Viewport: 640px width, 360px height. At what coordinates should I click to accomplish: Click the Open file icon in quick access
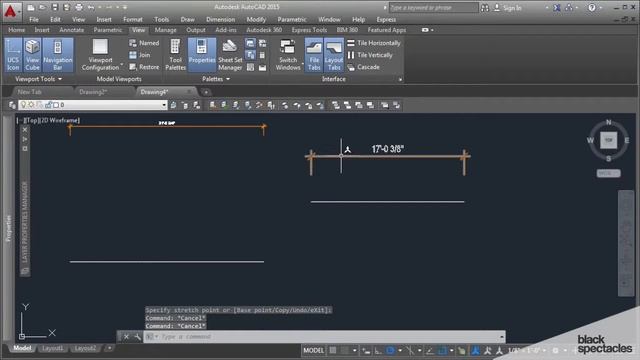[42, 7]
